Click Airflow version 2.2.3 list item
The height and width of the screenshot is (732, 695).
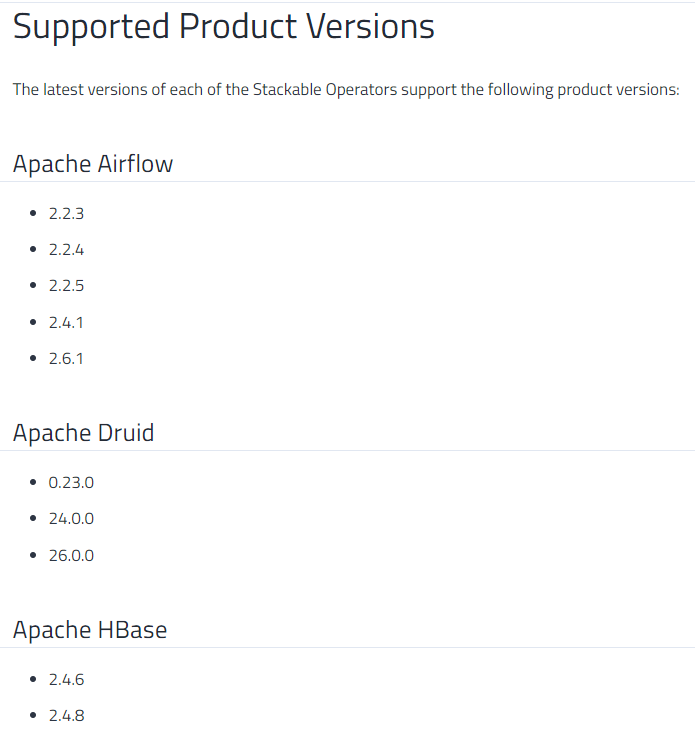click(x=66, y=213)
